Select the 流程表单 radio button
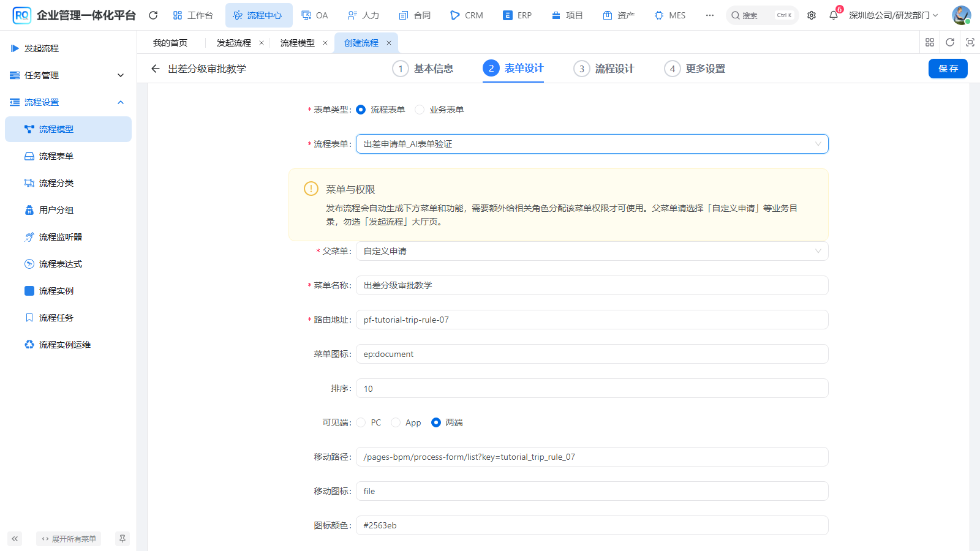This screenshot has height=551, width=980. tap(361, 110)
